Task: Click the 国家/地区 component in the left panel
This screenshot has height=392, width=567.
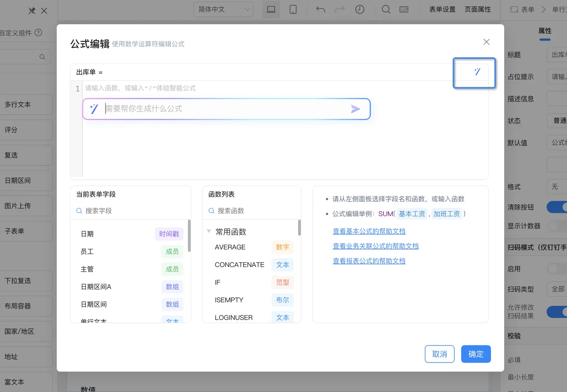Action: [26, 331]
